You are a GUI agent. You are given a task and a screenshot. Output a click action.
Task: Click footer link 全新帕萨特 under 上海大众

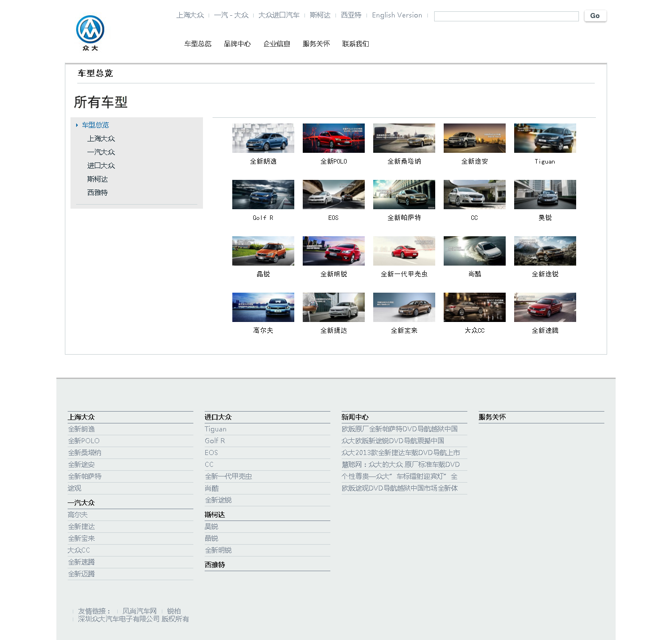pos(85,476)
